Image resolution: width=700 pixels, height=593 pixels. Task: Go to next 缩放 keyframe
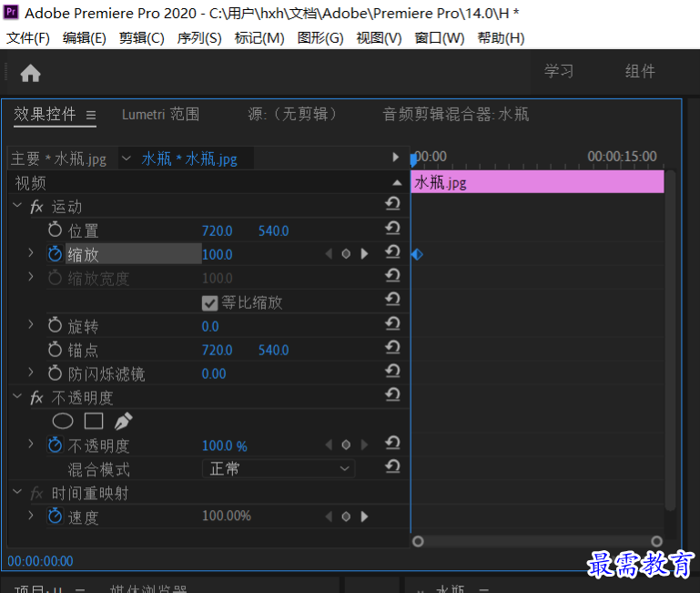point(364,254)
